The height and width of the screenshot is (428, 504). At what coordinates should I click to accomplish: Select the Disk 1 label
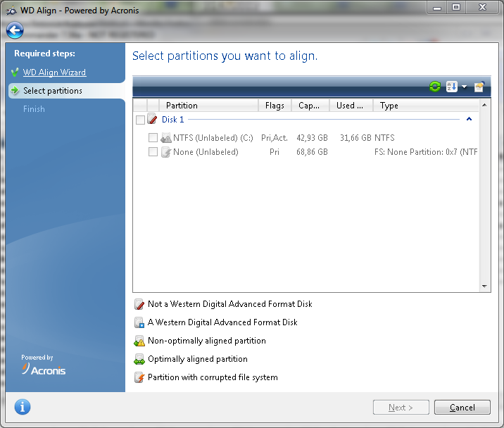click(x=173, y=120)
